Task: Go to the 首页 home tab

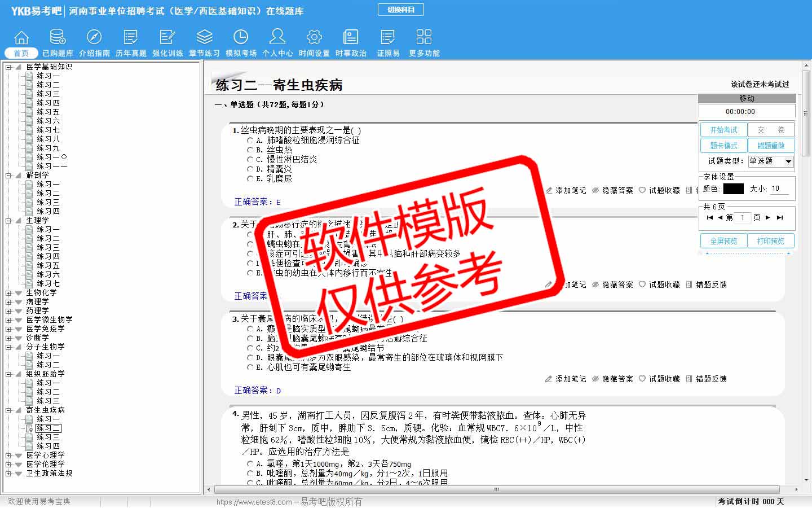Action: 21,52
